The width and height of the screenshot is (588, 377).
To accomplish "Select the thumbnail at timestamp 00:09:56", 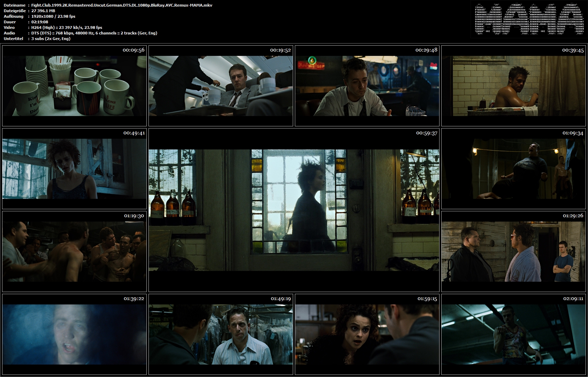I will (x=74, y=86).
